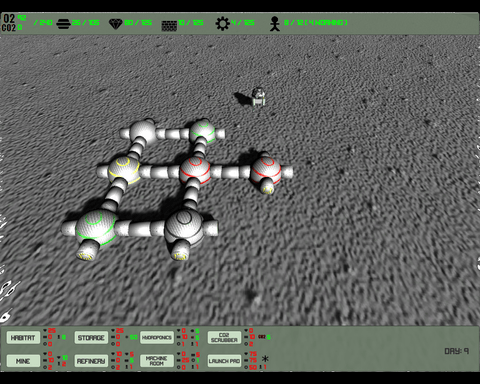The image size is (480, 384).
Task: Click the Refinery build button
Action: click(91, 361)
